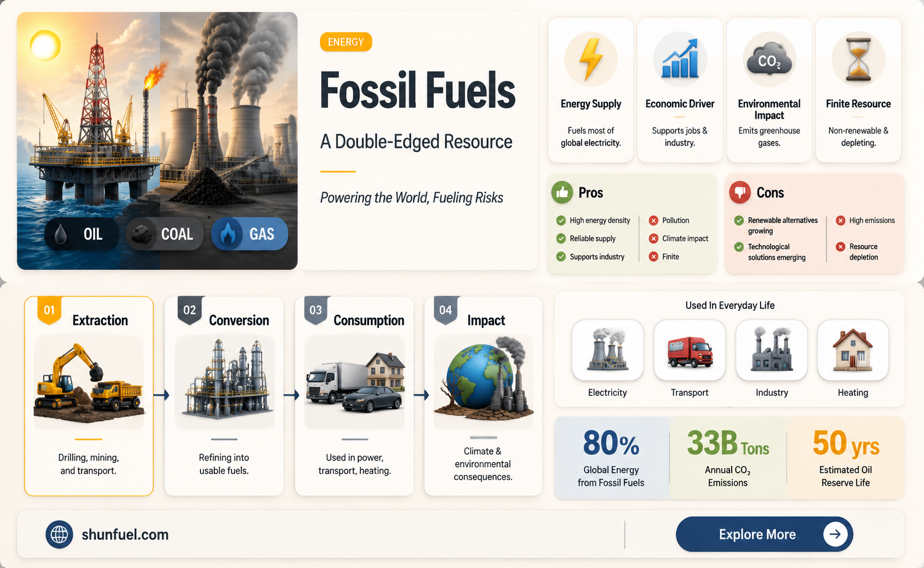Click the 'A Double-Edged Resource' subtitle
The height and width of the screenshot is (568, 924).
pos(416,142)
